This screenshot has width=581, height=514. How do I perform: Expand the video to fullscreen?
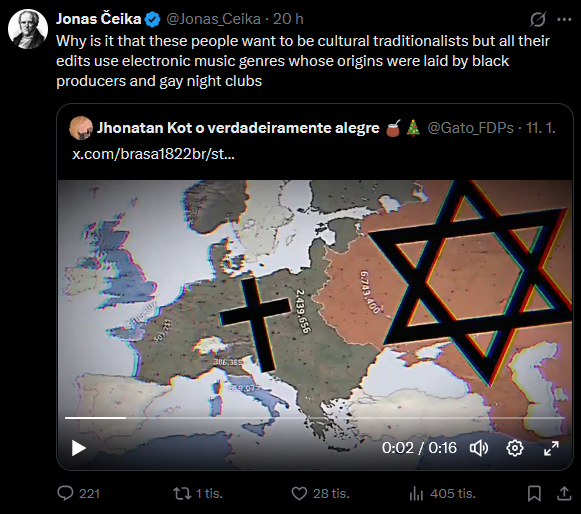[x=551, y=448]
